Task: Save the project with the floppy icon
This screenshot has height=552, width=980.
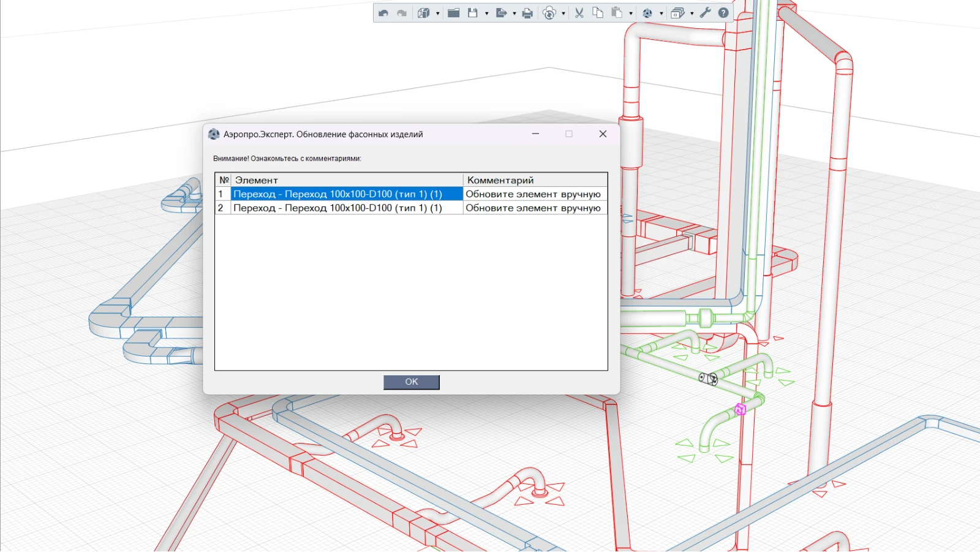Action: click(473, 13)
